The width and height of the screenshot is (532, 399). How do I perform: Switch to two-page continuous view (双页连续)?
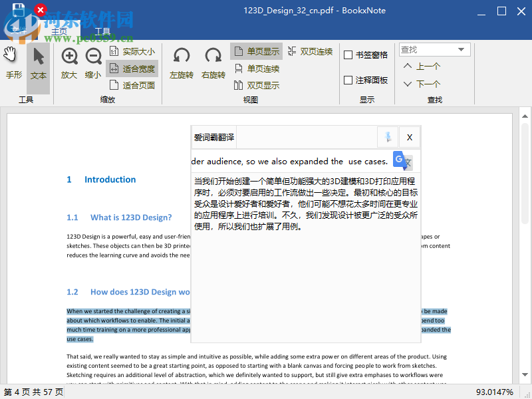(310, 51)
